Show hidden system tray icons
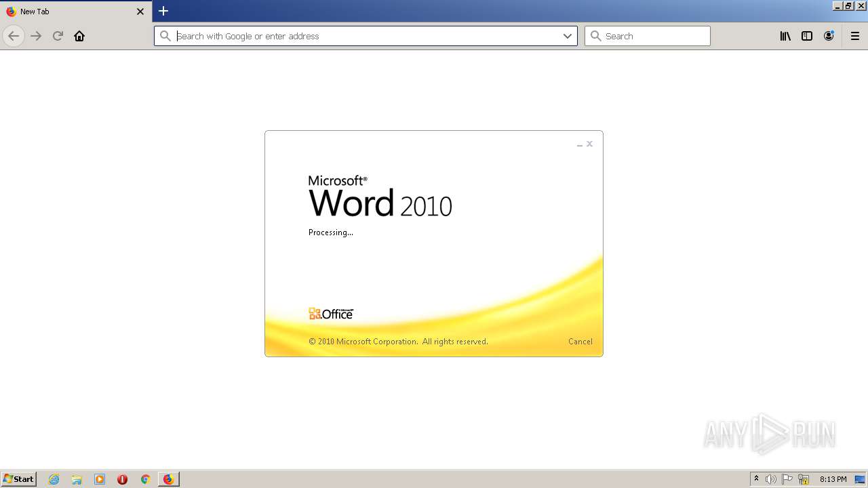Viewport: 868px width, 488px height. point(757,479)
